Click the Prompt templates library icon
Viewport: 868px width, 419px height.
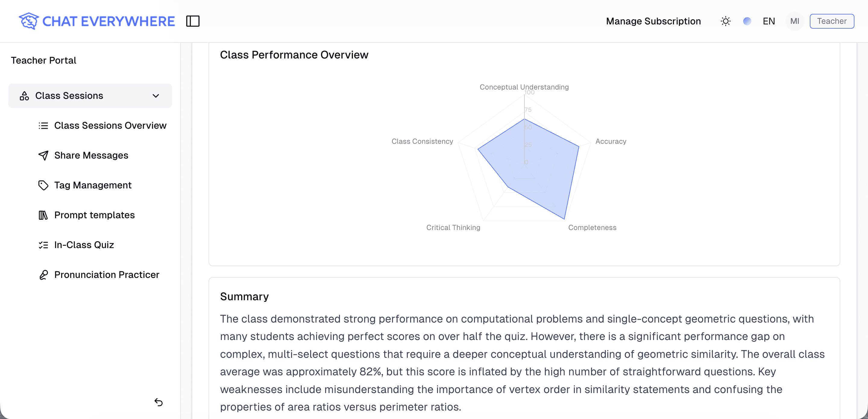point(43,215)
